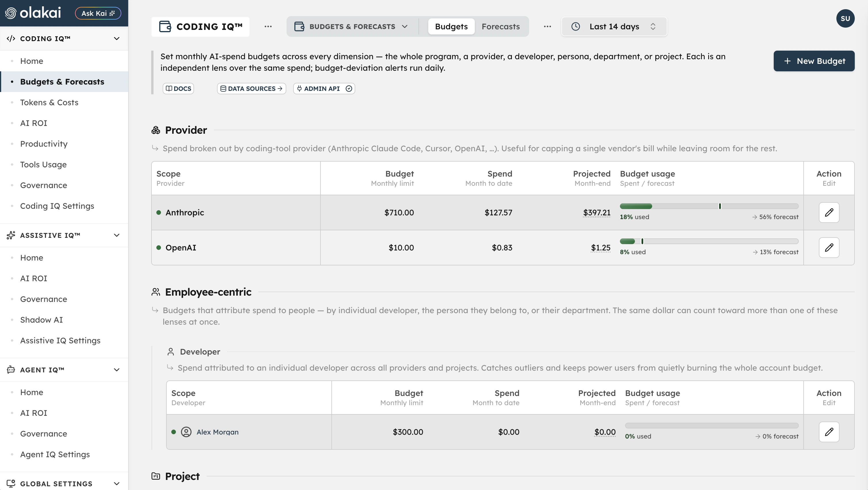Viewport: 868px width, 490px height.
Task: Collapse the Coding IQ sidebar section
Action: [x=117, y=39]
